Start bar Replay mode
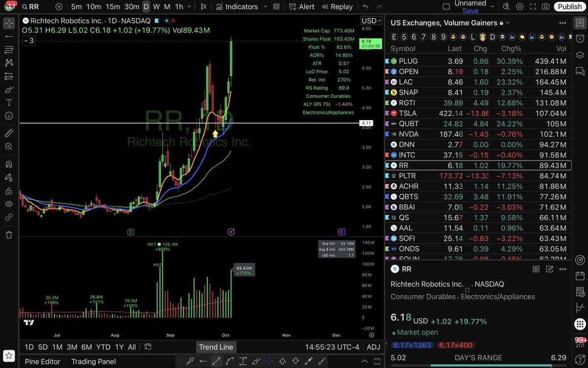 click(x=337, y=7)
